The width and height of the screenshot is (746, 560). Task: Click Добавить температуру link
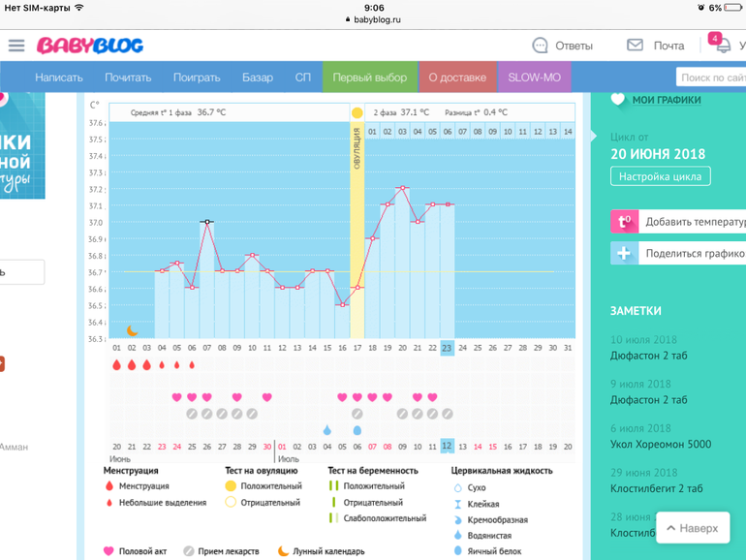coord(695,222)
